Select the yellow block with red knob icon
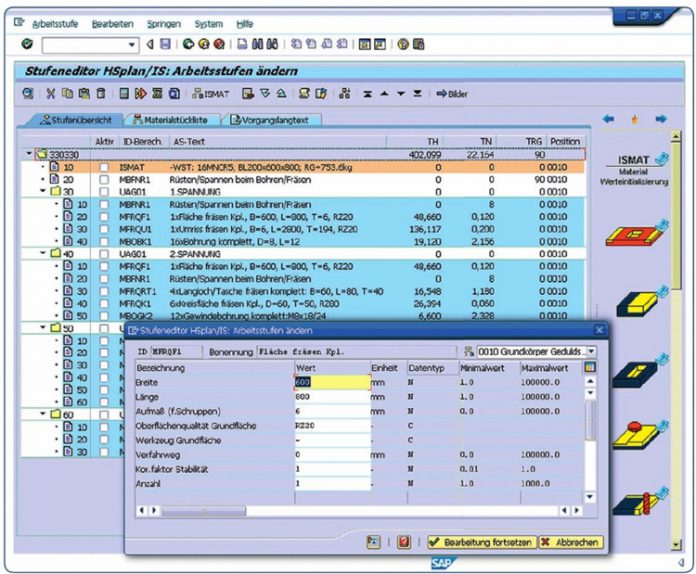This screenshot has width=696, height=574. pos(639,435)
